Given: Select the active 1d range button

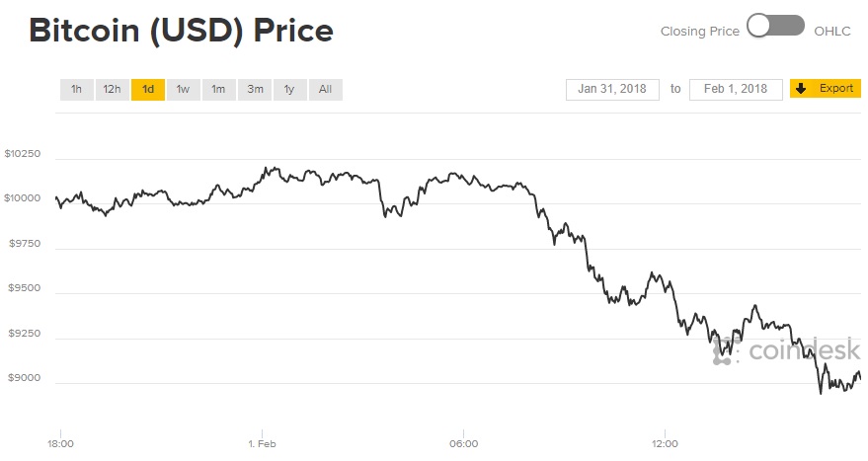Looking at the screenshot, I should point(147,90).
